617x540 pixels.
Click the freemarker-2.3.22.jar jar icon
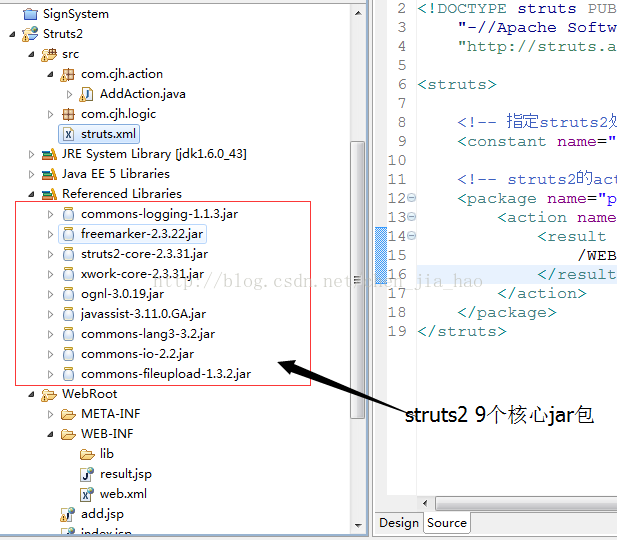[x=68, y=234]
